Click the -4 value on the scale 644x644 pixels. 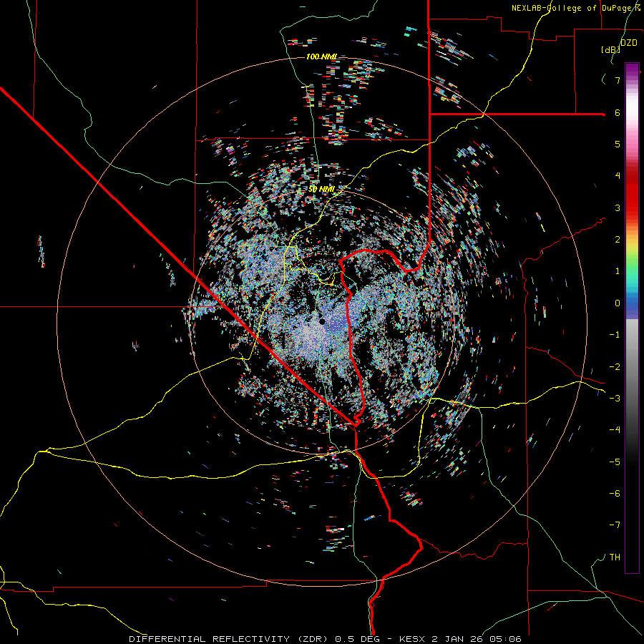[x=615, y=430]
